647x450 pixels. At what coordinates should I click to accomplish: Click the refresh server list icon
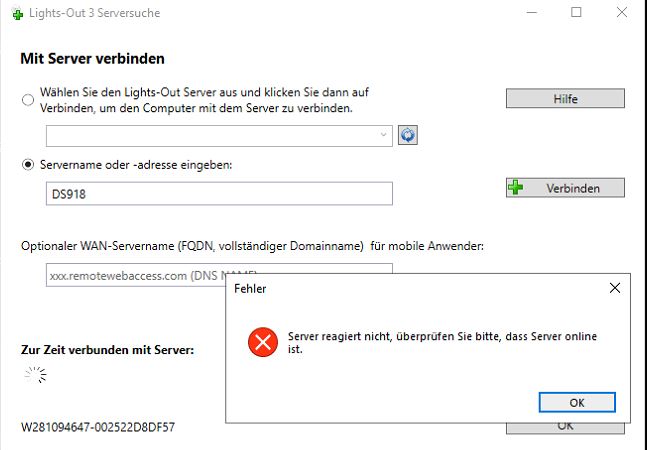click(407, 135)
